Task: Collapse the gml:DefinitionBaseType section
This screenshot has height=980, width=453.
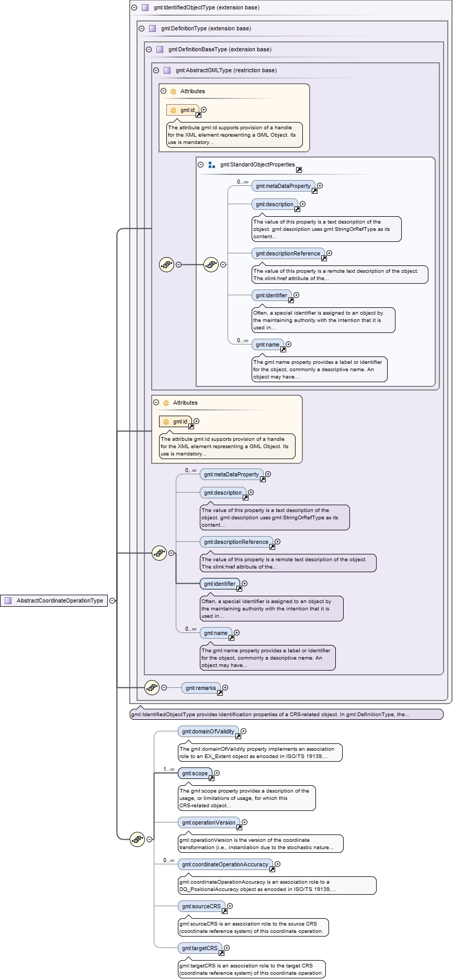Action: pos(149,50)
